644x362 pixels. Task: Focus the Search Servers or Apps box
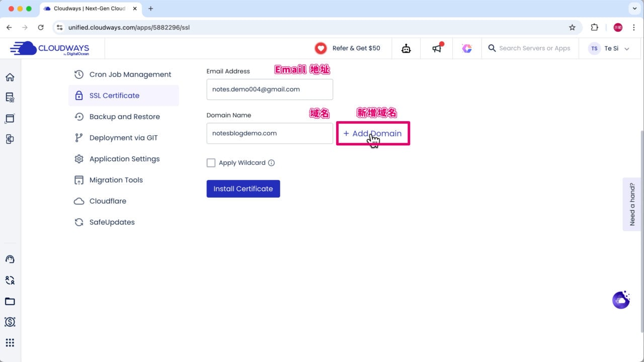click(534, 48)
